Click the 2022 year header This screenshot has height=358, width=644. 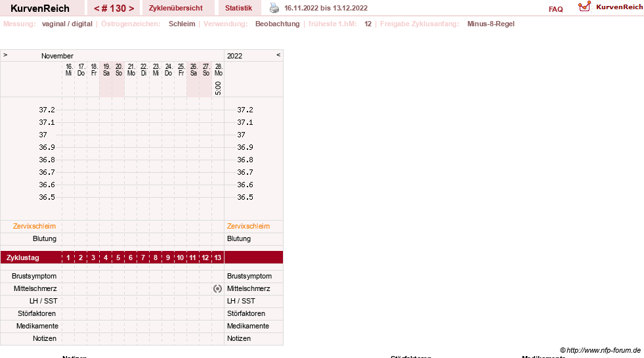[234, 56]
